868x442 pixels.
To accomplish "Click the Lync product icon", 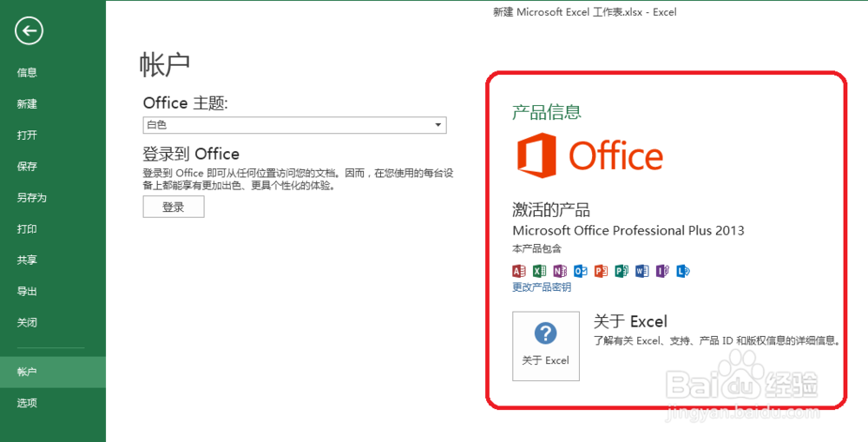I will click(683, 271).
